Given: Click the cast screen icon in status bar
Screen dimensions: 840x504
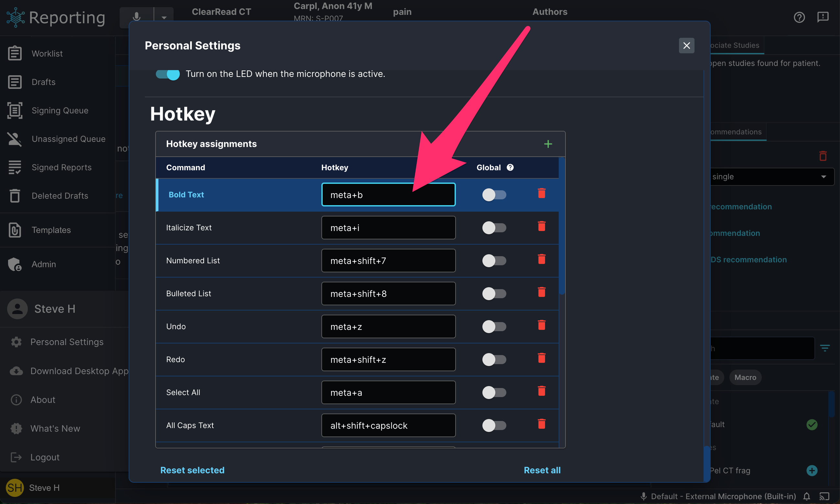Looking at the screenshot, I should pyautogui.click(x=824, y=497).
